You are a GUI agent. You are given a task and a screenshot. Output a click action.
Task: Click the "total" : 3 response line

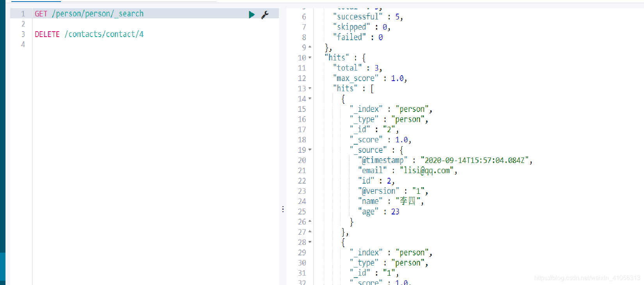click(357, 68)
